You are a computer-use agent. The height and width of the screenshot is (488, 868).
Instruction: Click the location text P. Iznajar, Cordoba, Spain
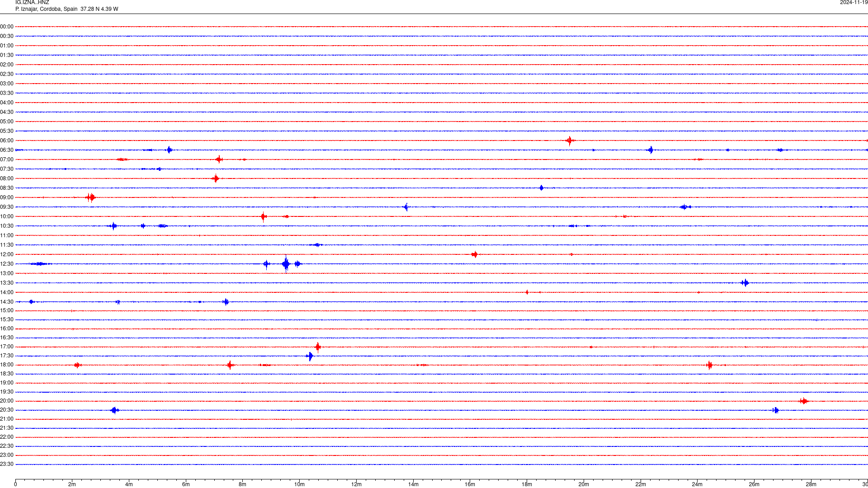(x=47, y=9)
